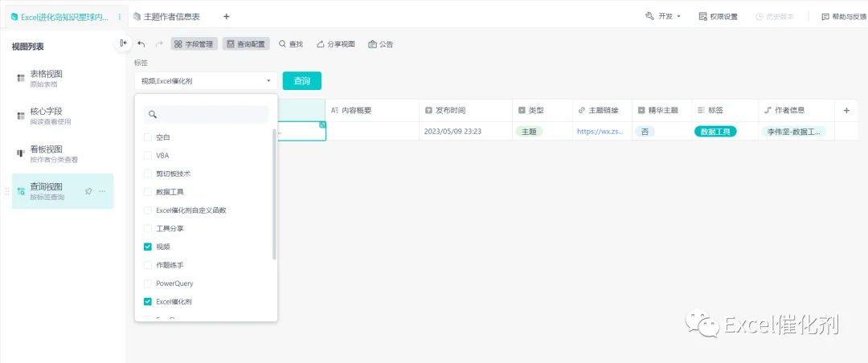Redo the last action
868x363 pixels.
click(x=159, y=44)
